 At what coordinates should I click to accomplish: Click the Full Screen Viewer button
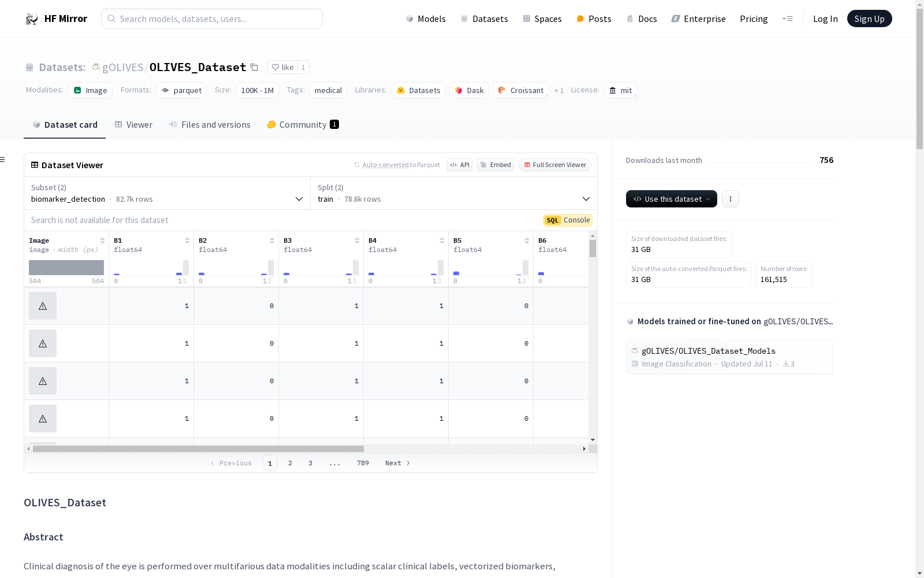(554, 165)
